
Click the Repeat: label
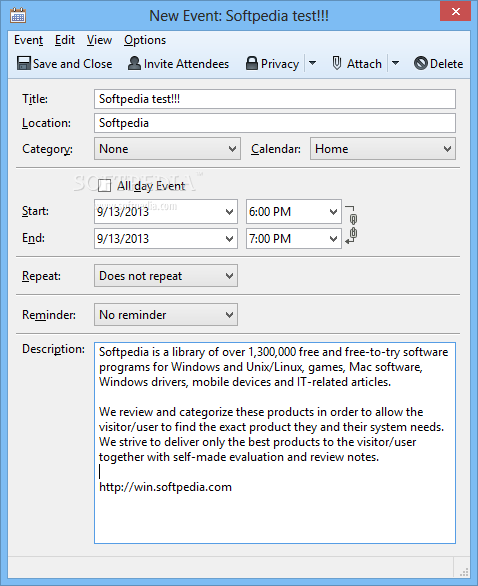click(x=41, y=276)
